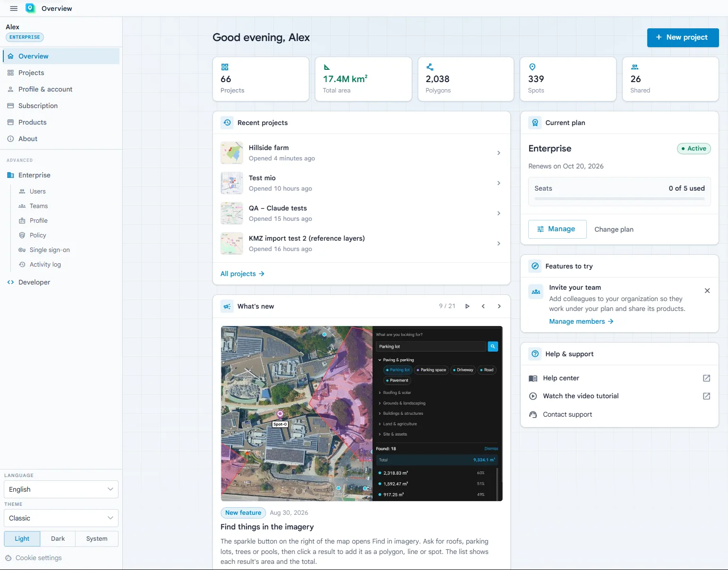Image resolution: width=728 pixels, height=570 pixels.
Task: Navigate to Projects in sidebar
Action: pyautogui.click(x=61, y=73)
